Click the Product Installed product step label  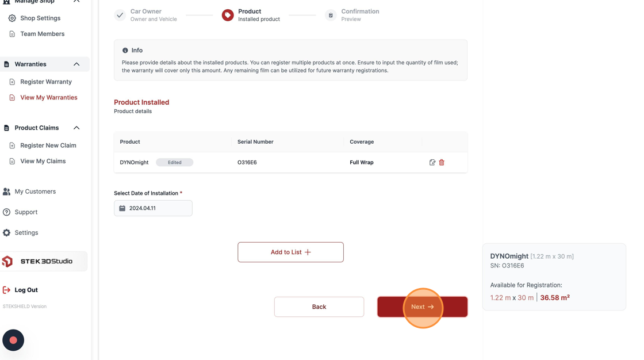[x=259, y=15]
